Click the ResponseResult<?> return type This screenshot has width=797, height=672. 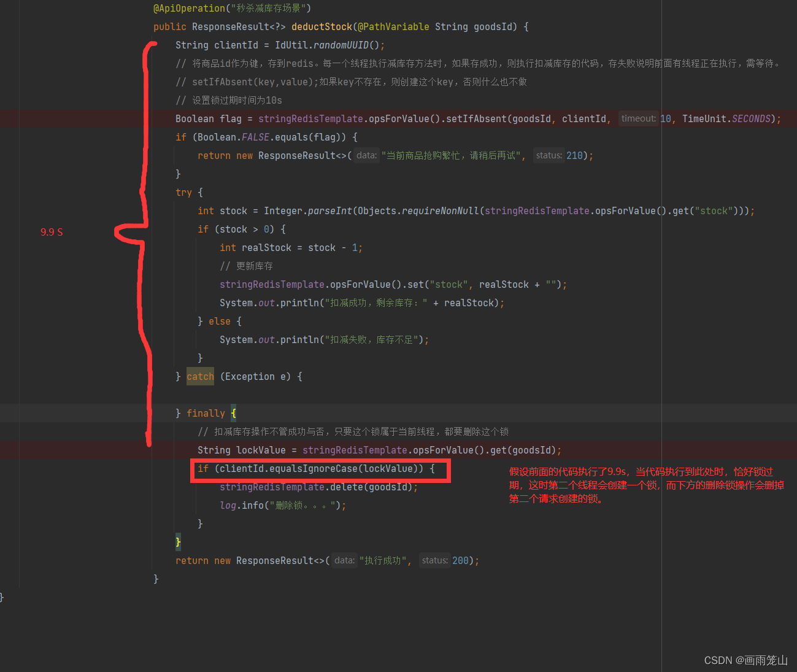239,26
